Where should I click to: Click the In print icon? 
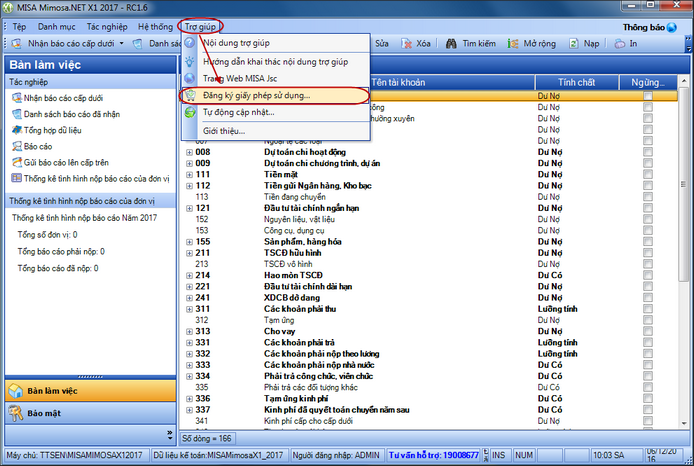(620, 43)
